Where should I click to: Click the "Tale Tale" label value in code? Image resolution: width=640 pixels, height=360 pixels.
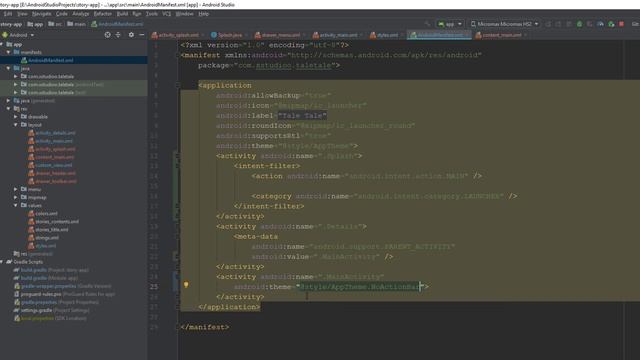click(x=302, y=116)
